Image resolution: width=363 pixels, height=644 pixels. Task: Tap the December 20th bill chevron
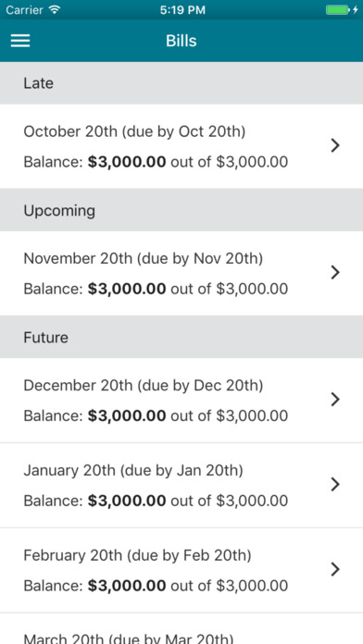[x=335, y=399]
